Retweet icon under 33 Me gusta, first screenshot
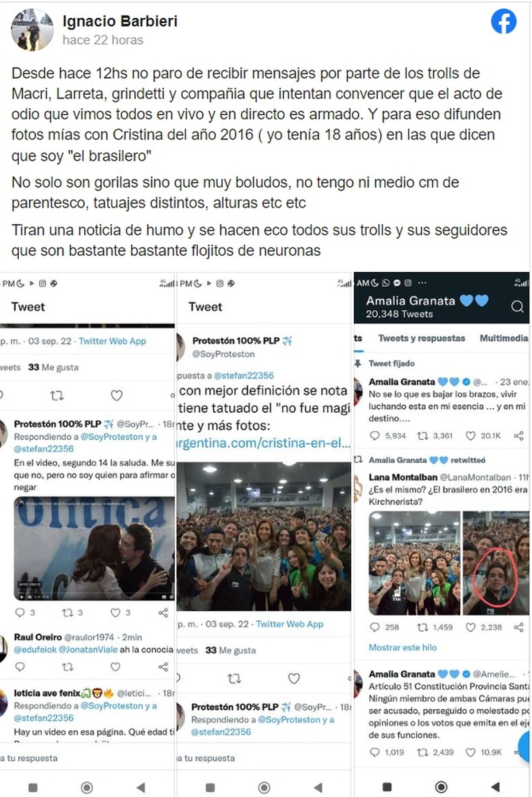532x797 pixels. [57, 395]
